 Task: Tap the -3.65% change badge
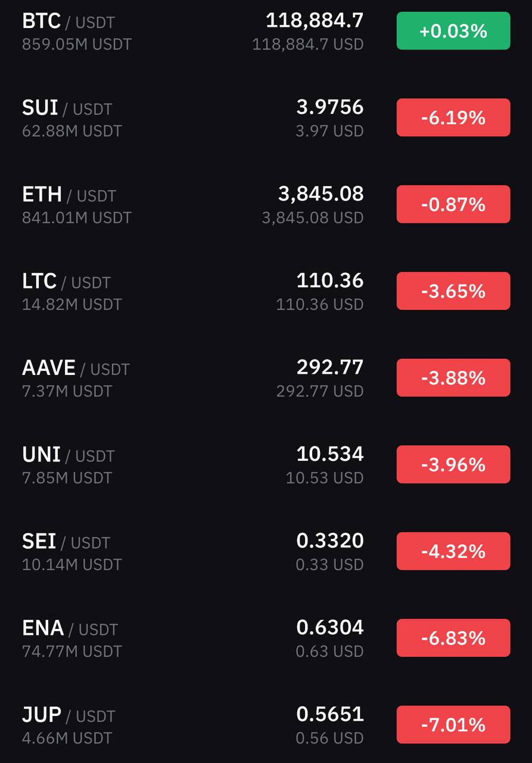(x=453, y=291)
